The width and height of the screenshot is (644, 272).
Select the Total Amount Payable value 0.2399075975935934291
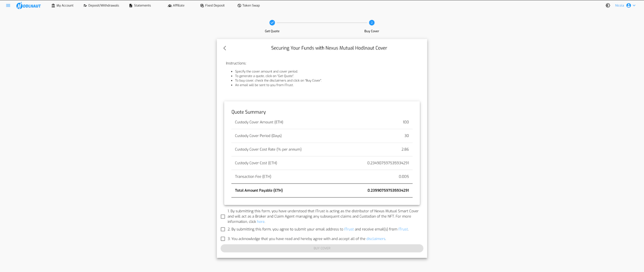(x=388, y=190)
